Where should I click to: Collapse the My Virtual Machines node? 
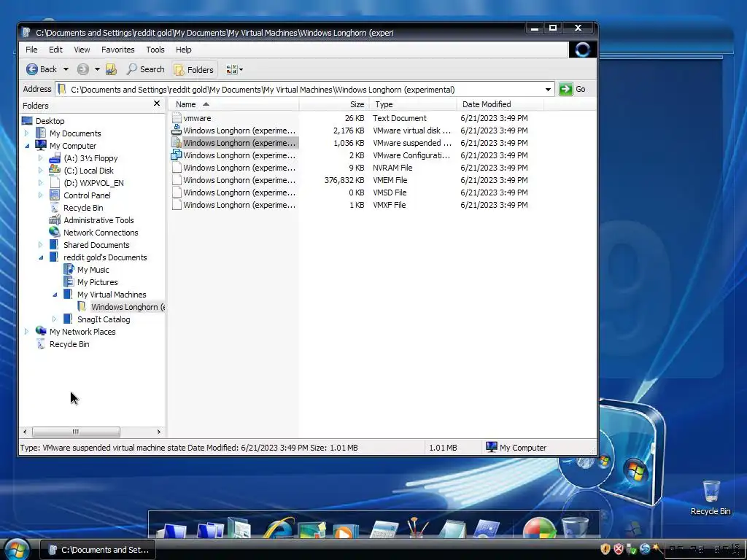coord(55,295)
